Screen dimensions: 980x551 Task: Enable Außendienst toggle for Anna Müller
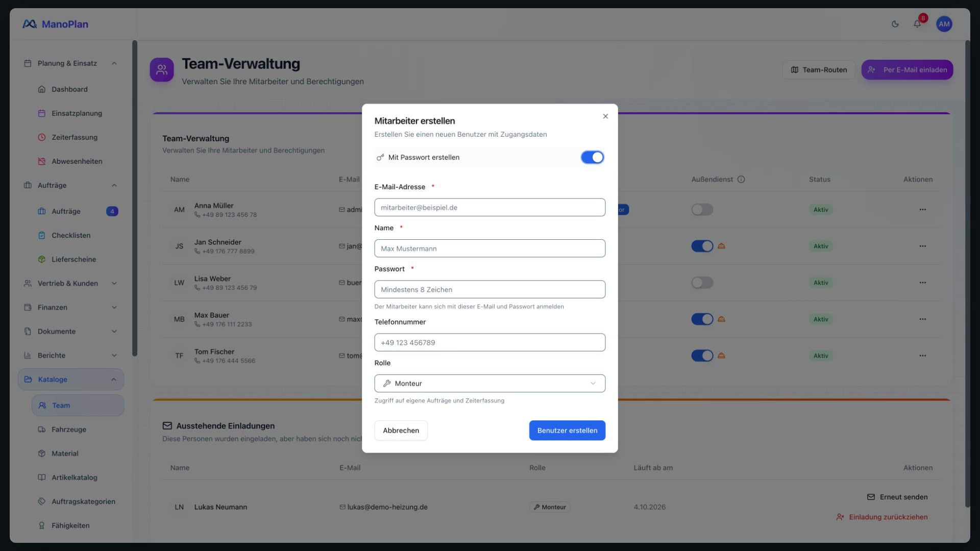coord(702,210)
